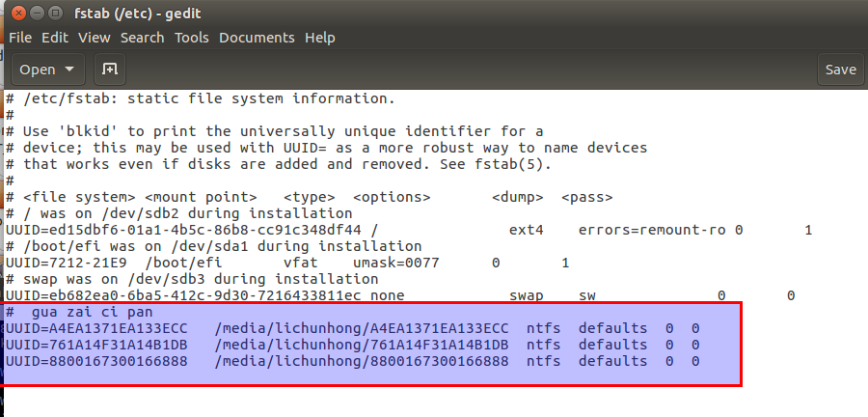
Task: Click the '# swap was on /dev/sdb3' comment line
Action: point(192,279)
